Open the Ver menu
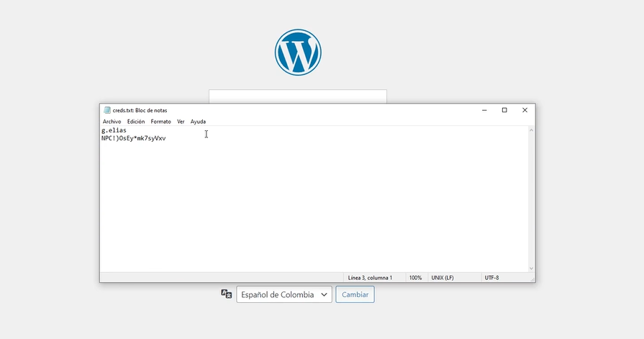 tap(181, 122)
